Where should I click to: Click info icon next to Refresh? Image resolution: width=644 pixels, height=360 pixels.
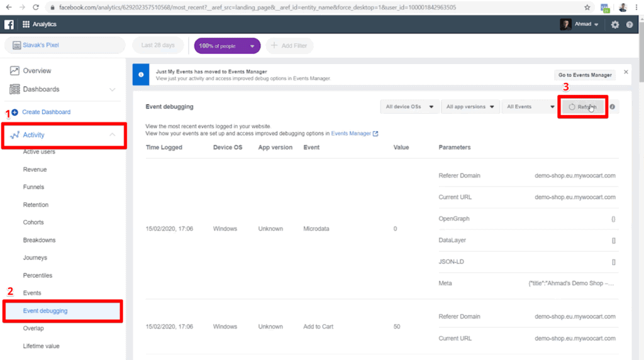click(613, 107)
